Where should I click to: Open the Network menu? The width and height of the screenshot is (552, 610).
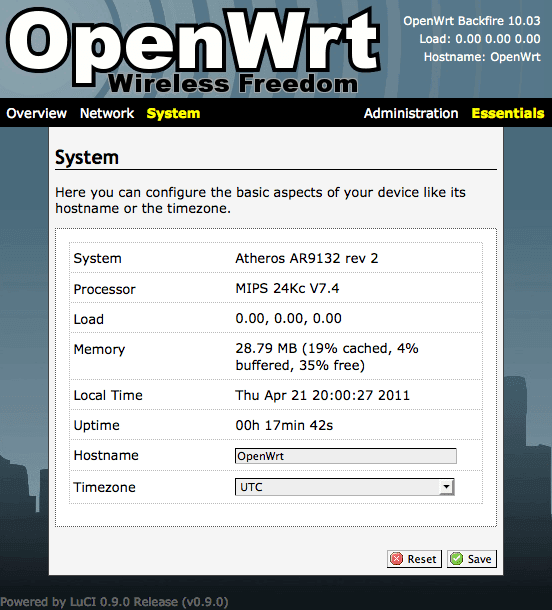[107, 113]
